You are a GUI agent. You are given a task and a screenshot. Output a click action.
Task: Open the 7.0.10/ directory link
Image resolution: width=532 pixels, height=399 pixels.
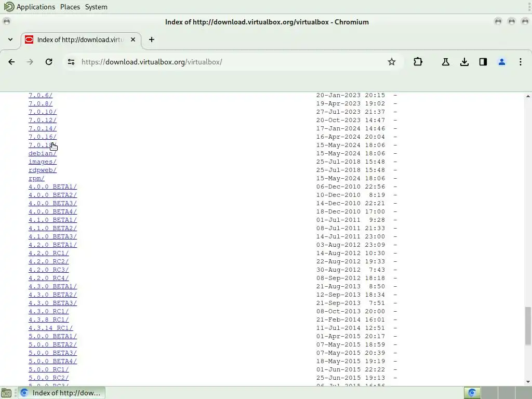43,112
